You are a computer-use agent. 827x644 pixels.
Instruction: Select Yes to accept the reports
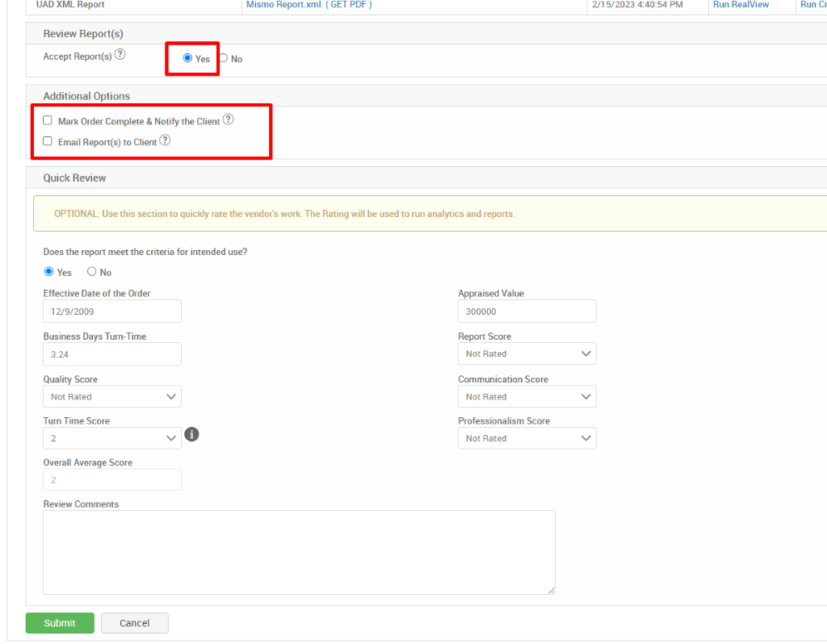pyautogui.click(x=186, y=58)
